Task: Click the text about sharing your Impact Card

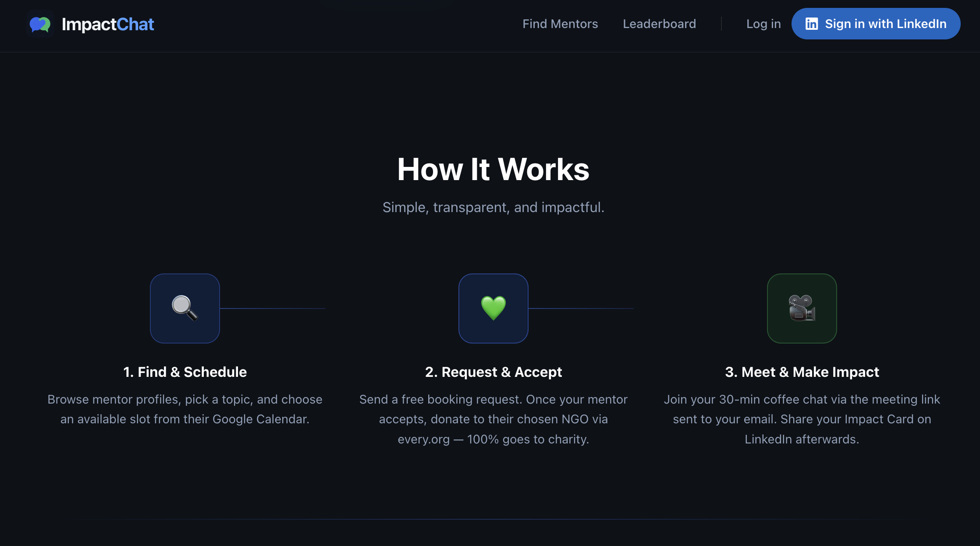Action: point(802,419)
